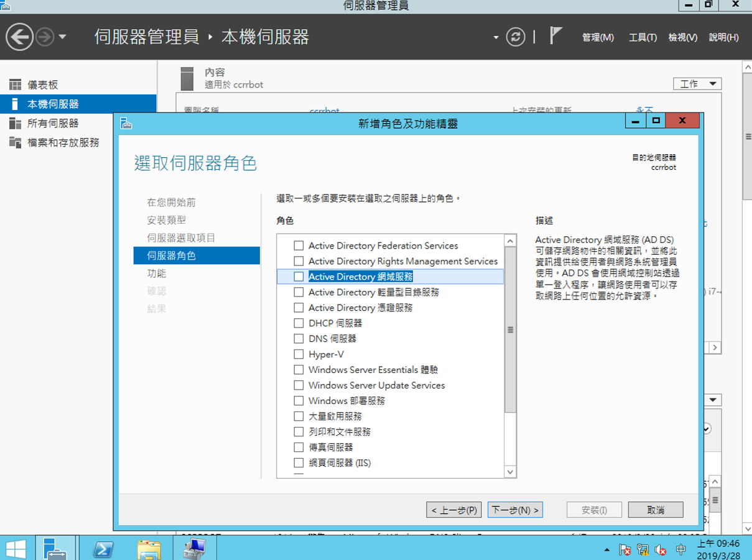This screenshot has height=560, width=752.
Task: Select the 大量啟用服務 checkbox
Action: (299, 416)
